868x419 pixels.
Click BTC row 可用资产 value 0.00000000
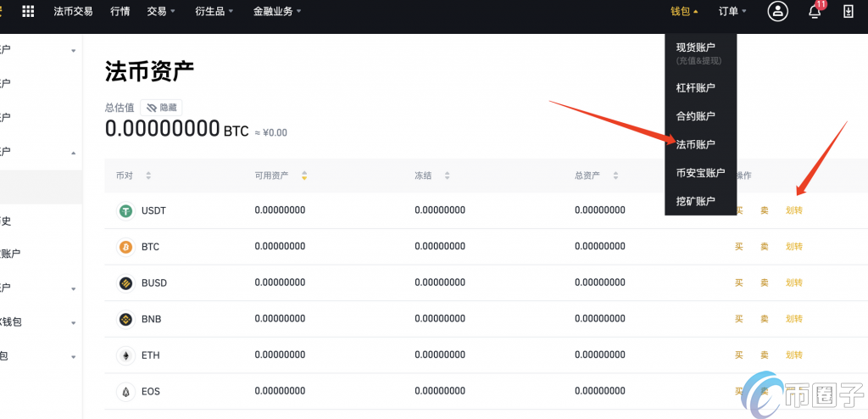[280, 247]
